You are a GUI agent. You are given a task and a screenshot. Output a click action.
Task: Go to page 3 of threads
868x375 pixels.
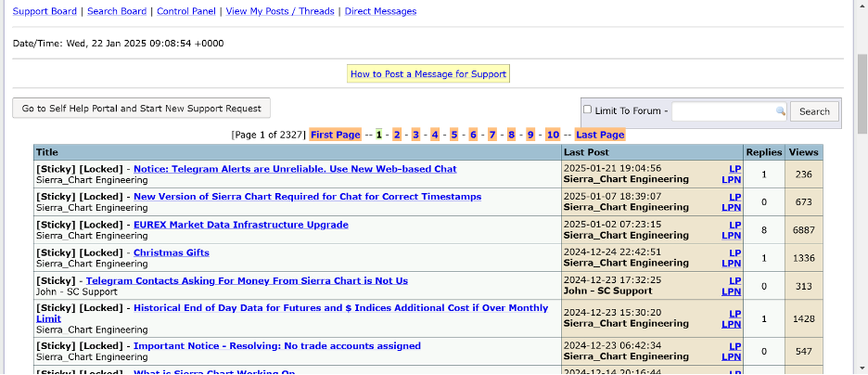415,135
